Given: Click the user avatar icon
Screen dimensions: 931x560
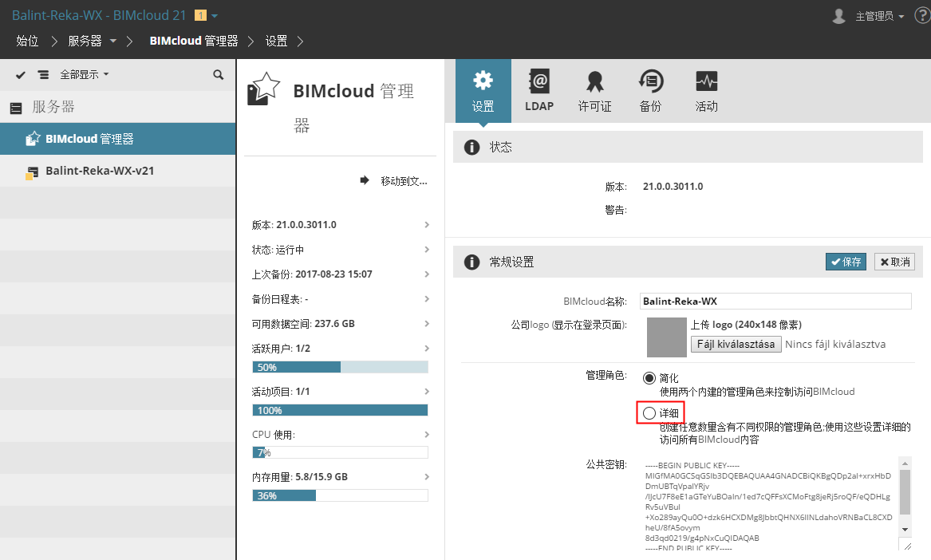Looking at the screenshot, I should pos(838,16).
